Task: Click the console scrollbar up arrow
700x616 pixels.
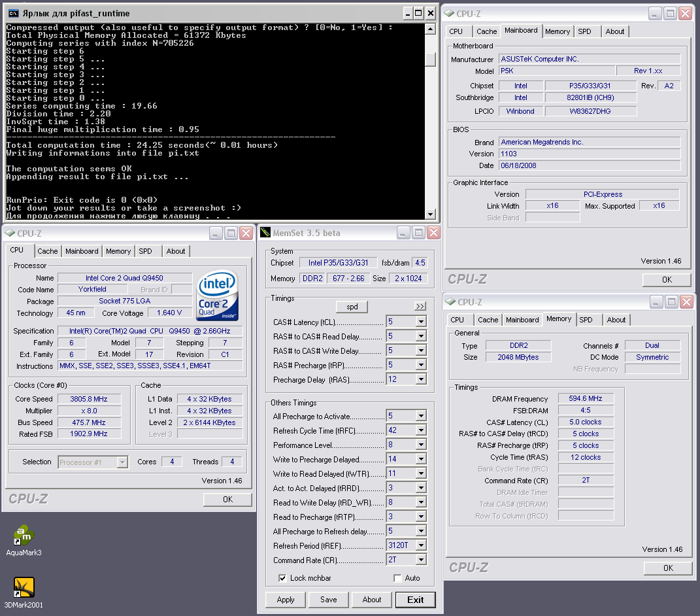Action: (430, 29)
